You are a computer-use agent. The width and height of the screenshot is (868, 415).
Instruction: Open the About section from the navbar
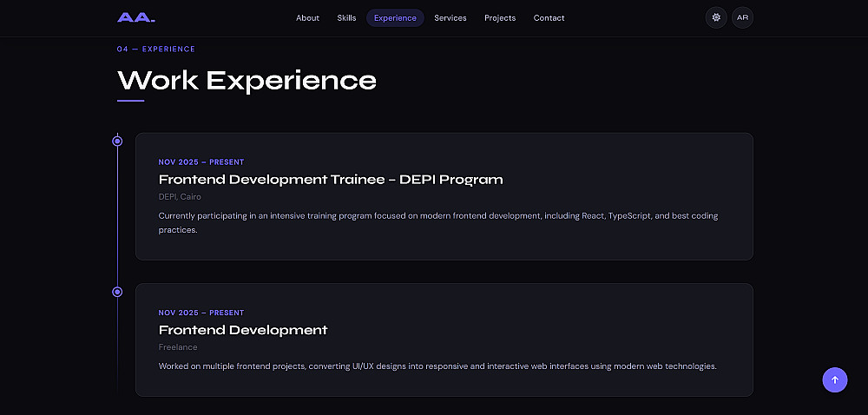coord(307,18)
